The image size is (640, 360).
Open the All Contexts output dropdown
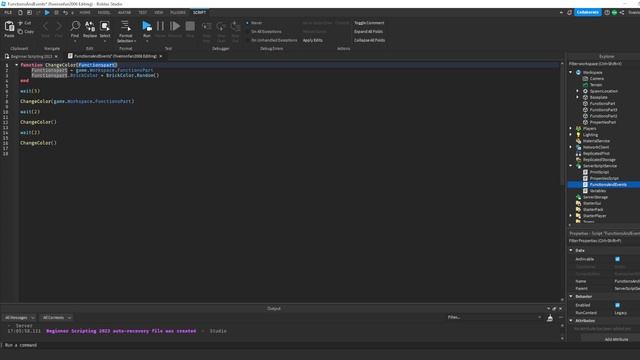click(57, 318)
